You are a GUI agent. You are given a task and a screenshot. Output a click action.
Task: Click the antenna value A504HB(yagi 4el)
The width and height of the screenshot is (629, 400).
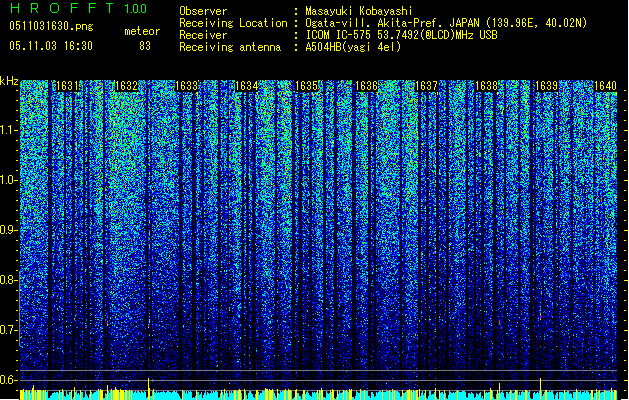click(x=353, y=47)
